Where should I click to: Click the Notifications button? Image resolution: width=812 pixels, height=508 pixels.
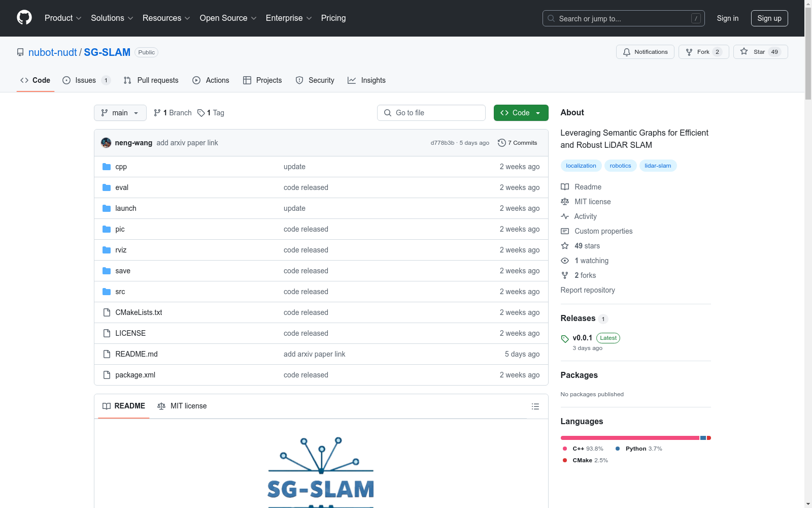pyautogui.click(x=645, y=52)
